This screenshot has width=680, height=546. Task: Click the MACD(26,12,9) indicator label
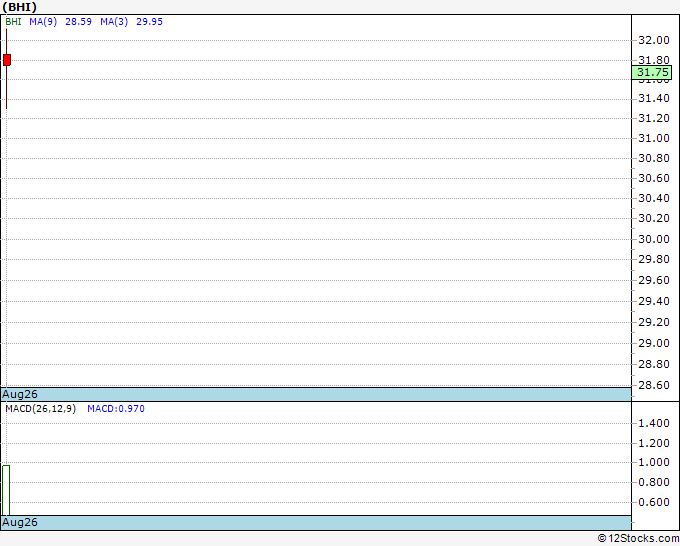[40, 409]
